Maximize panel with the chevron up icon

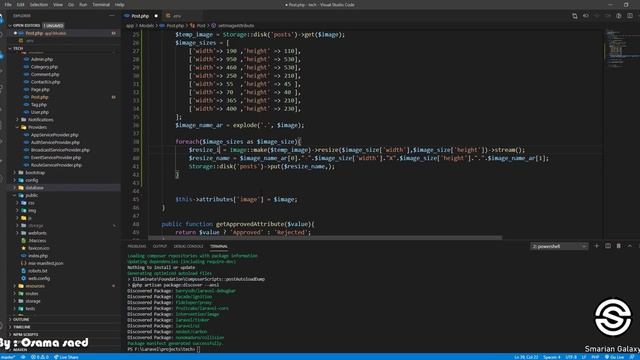click(630, 246)
